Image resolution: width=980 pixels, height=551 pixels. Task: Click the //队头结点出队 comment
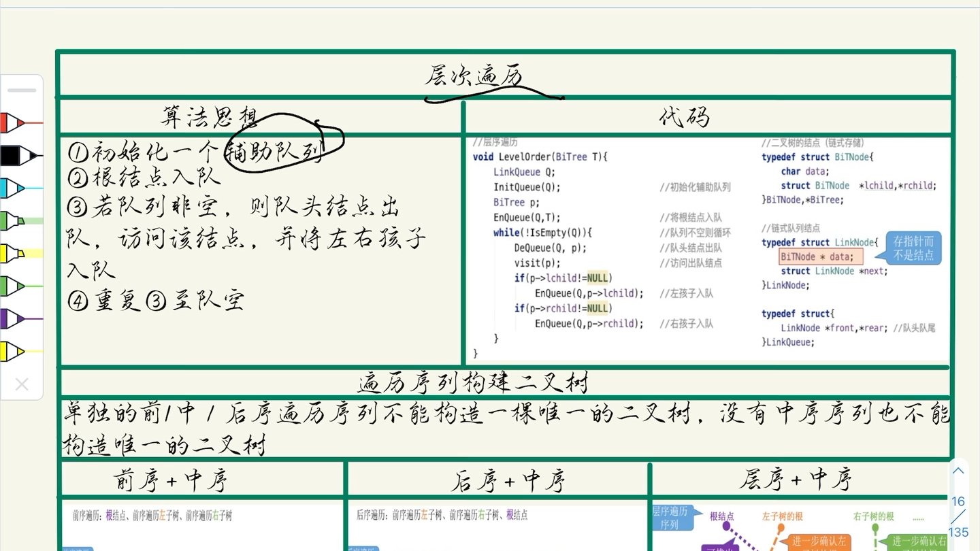point(691,248)
